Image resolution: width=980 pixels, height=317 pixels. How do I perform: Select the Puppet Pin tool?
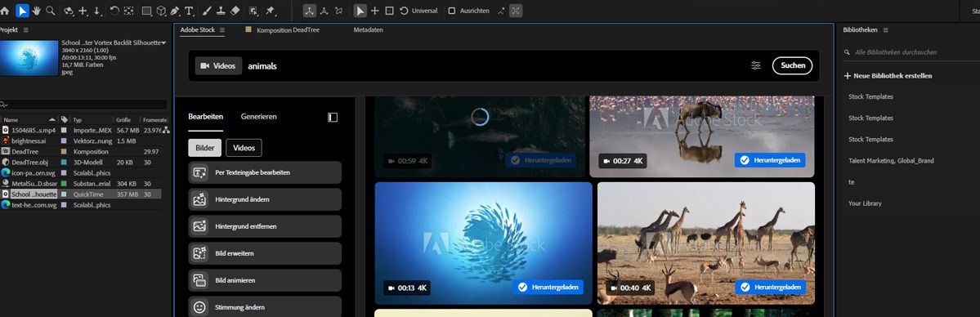click(271, 11)
